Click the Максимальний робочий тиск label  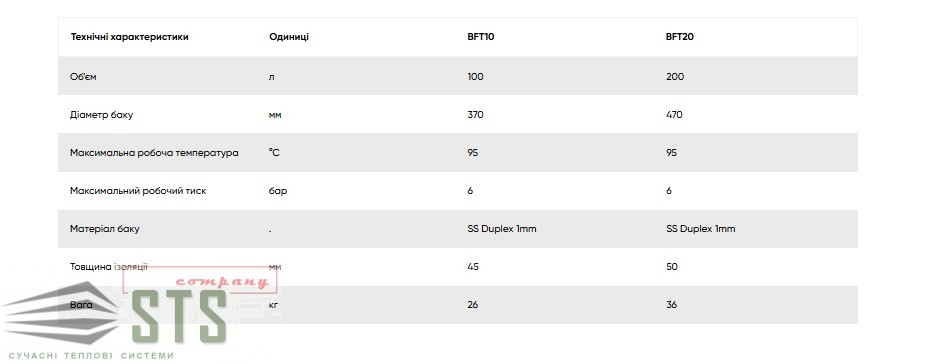(x=138, y=191)
